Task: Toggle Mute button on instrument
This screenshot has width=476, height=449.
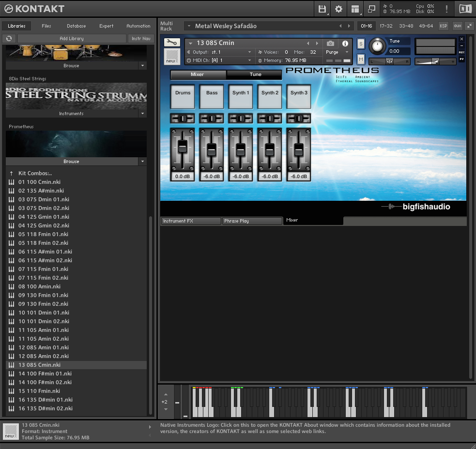Action: (x=361, y=59)
